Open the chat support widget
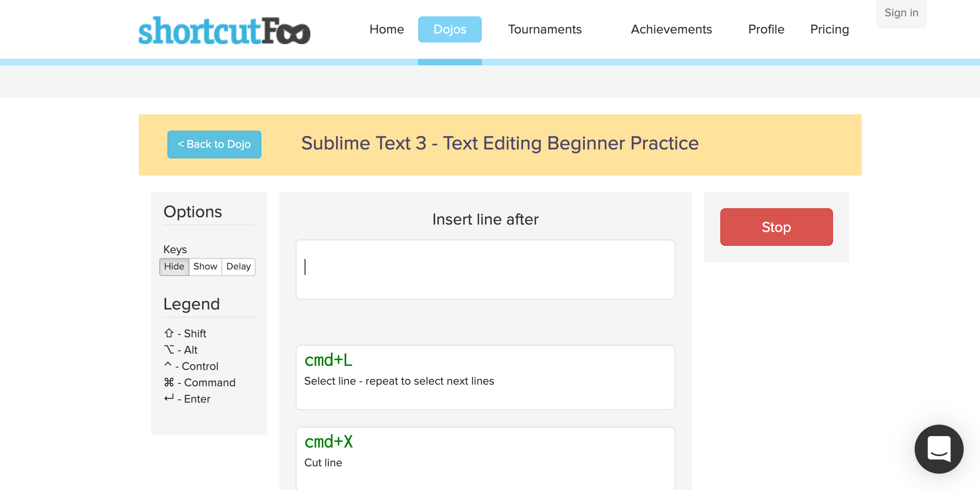The image size is (980, 490). pyautogui.click(x=939, y=449)
